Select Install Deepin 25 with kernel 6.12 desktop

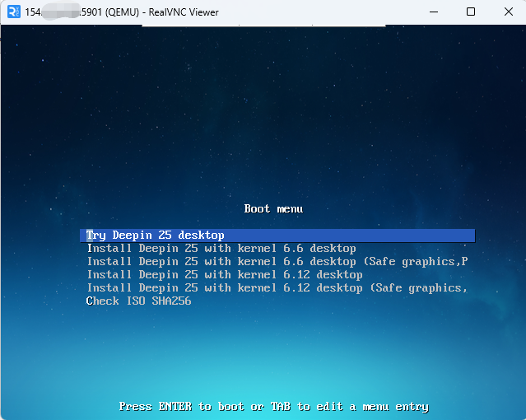tap(225, 274)
